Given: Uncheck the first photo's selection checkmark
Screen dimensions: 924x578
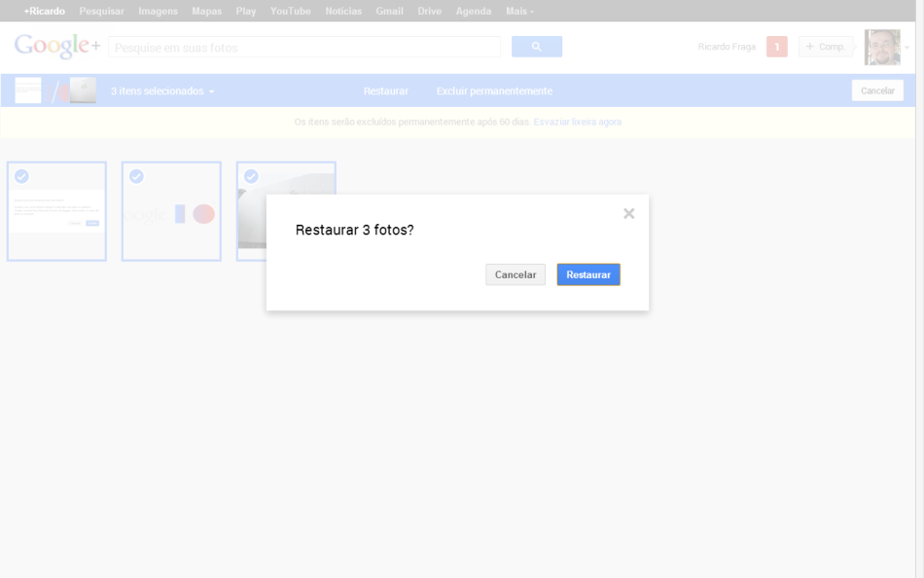Looking at the screenshot, I should click(21, 176).
